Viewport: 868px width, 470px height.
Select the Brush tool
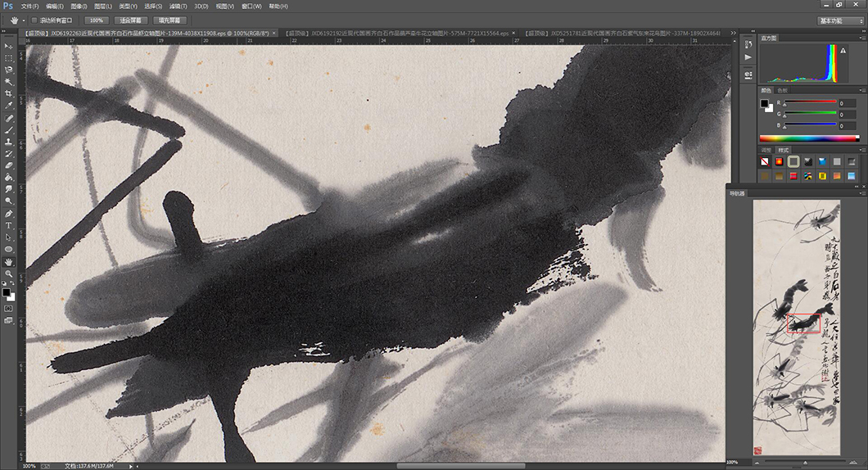click(8, 130)
